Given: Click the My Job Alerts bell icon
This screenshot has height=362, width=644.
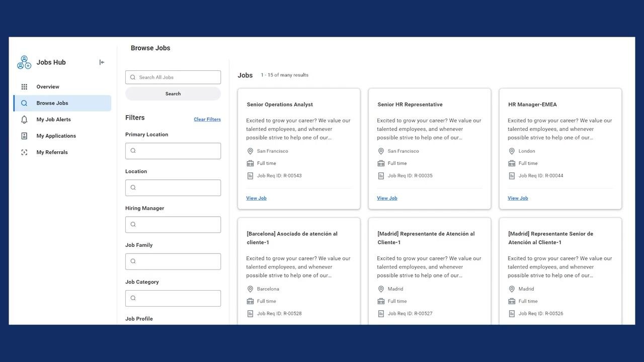Looking at the screenshot, I should (24, 120).
